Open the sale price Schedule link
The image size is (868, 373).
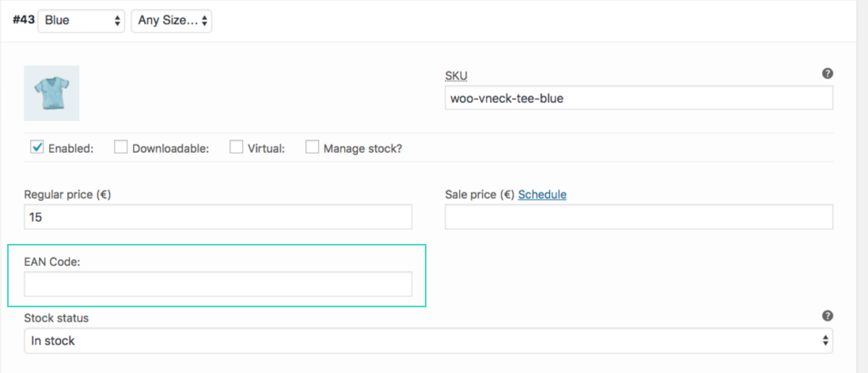click(542, 194)
